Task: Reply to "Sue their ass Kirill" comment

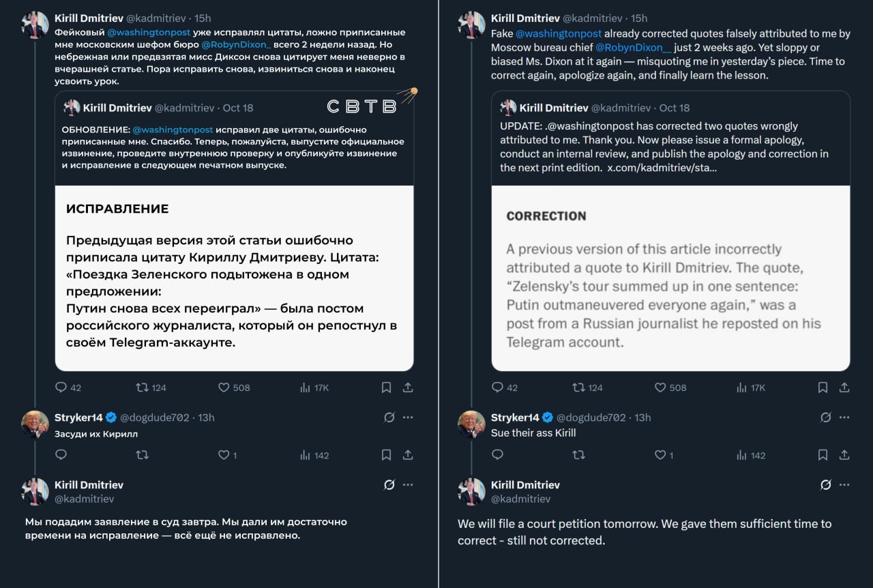Action: pos(497,455)
